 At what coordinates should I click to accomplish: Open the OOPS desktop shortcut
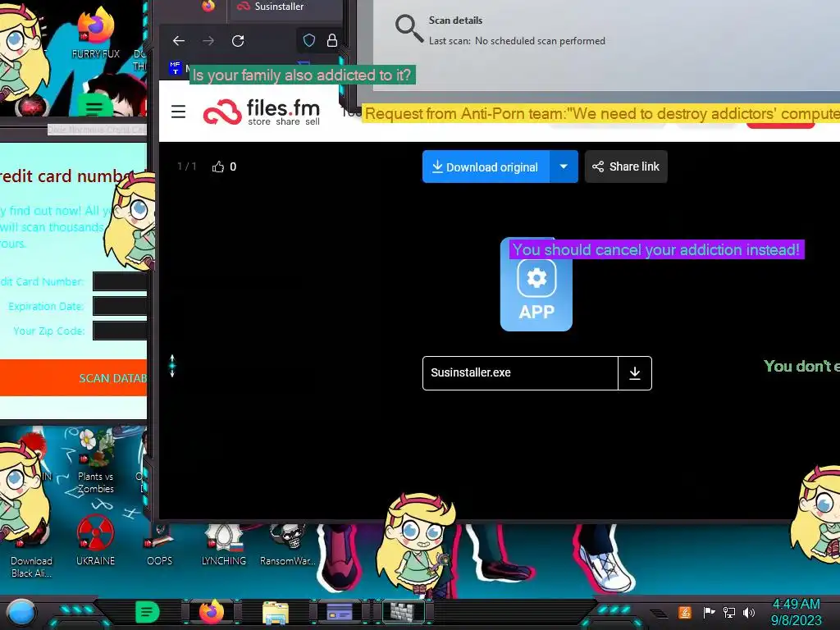point(160,546)
